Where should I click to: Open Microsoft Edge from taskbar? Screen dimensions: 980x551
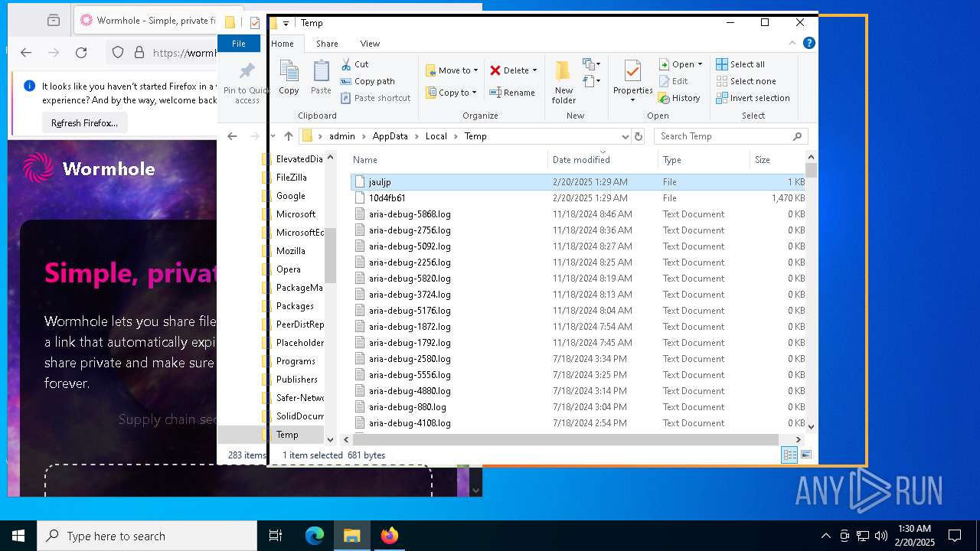click(x=315, y=536)
